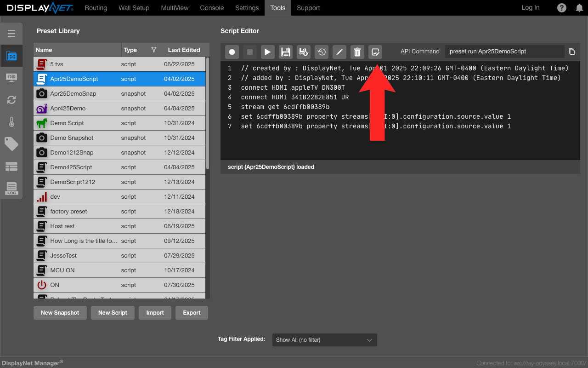Image resolution: width=588 pixels, height=368 pixels.
Task: Select the highlighted Apr25DemoScript row
Action: [119, 79]
